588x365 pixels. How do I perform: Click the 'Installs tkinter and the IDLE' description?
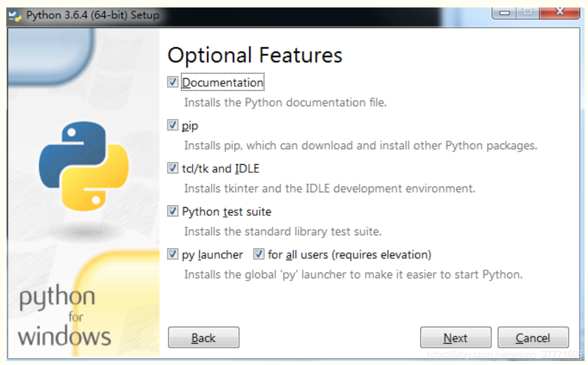(x=329, y=188)
